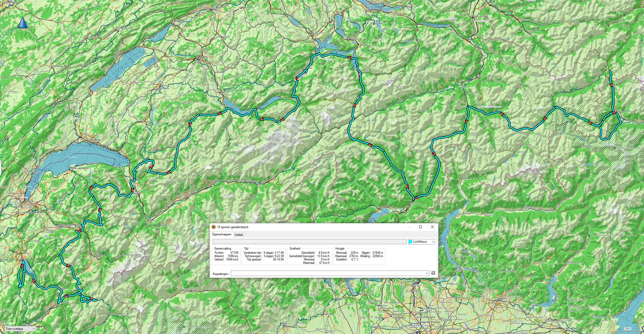The width and height of the screenshot is (644, 334).
Task: Click the Annecy label on the map
Action: [26, 259]
